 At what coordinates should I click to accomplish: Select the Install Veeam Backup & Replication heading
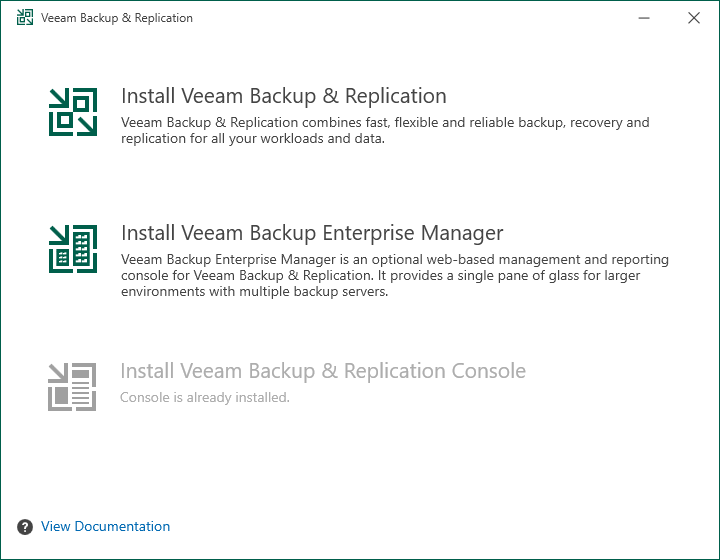pos(284,96)
